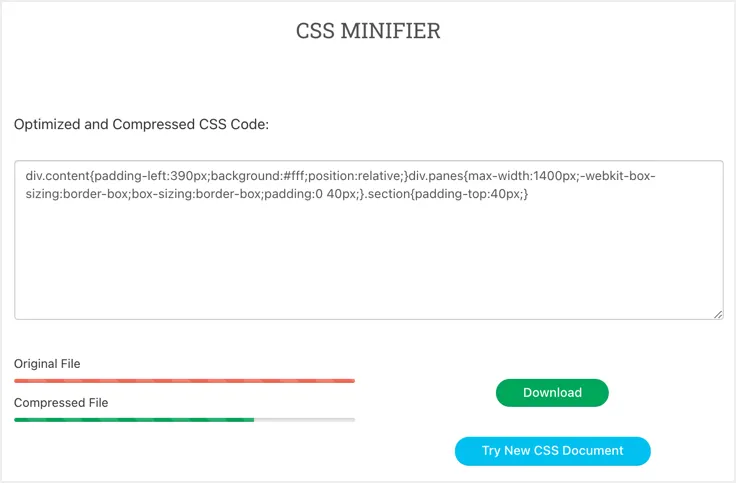Grab the textarea resize handle corner
The width and height of the screenshot is (736, 483).
(x=718, y=314)
